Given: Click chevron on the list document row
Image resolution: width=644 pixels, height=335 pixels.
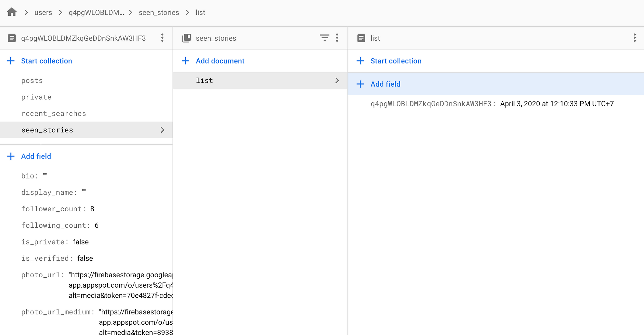Looking at the screenshot, I should pos(337,81).
